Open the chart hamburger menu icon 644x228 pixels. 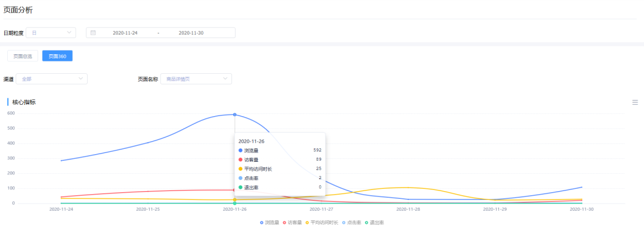tap(635, 102)
